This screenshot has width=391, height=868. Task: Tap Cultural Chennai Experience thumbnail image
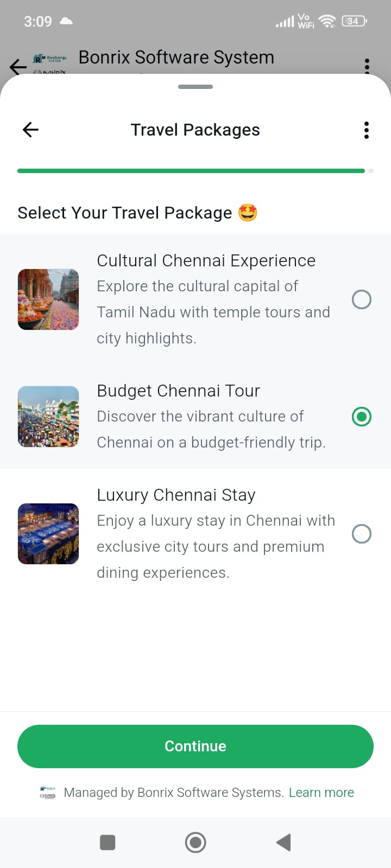pos(48,299)
